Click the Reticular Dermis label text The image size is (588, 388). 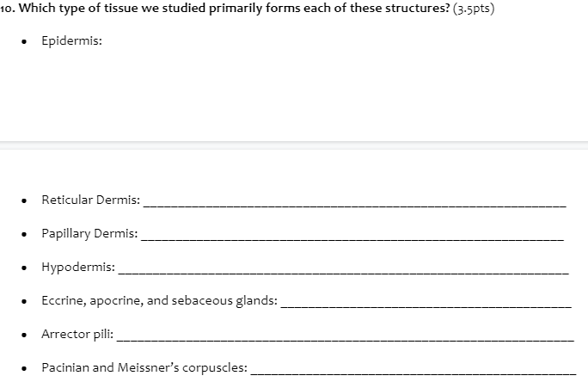91,200
